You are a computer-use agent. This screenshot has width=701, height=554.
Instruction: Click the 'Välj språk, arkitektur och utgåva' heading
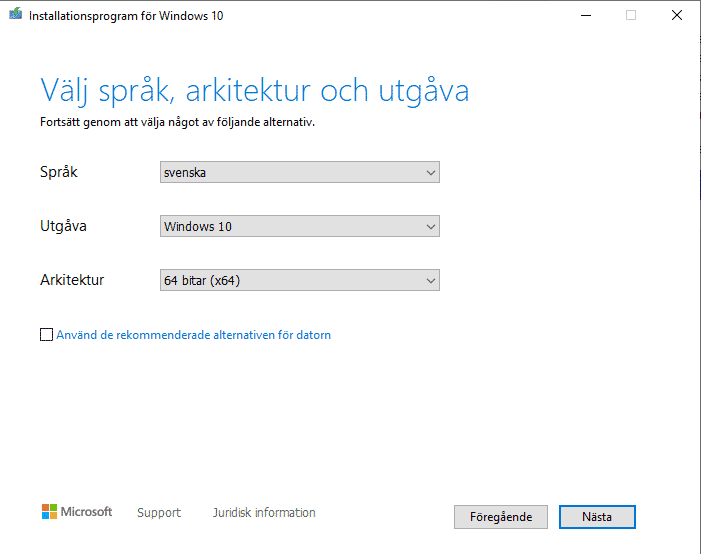coord(254,91)
